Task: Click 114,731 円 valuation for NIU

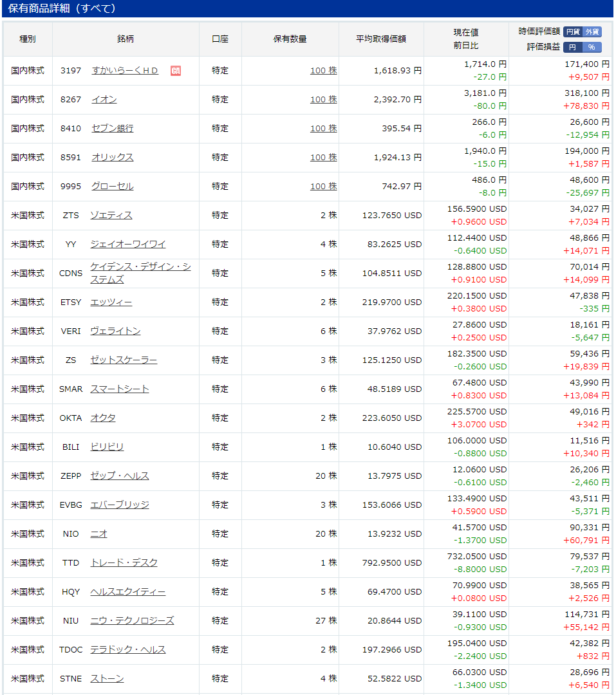Action: click(x=587, y=615)
